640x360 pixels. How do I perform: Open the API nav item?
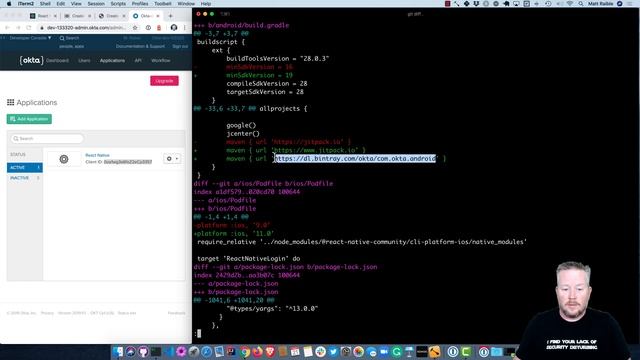(x=138, y=60)
